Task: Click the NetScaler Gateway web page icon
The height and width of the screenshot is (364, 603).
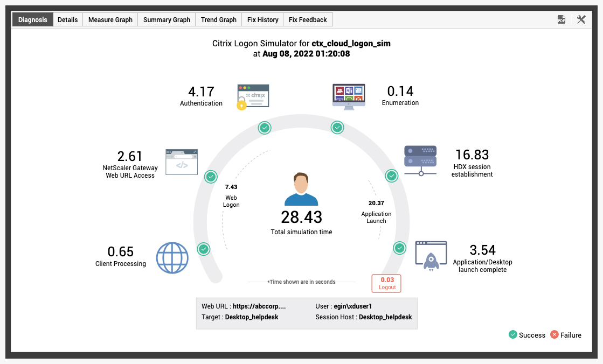Action: pyautogui.click(x=182, y=162)
